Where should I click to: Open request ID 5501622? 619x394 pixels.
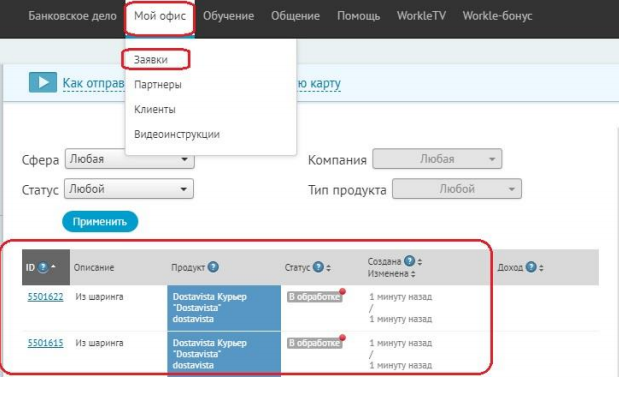(x=45, y=297)
